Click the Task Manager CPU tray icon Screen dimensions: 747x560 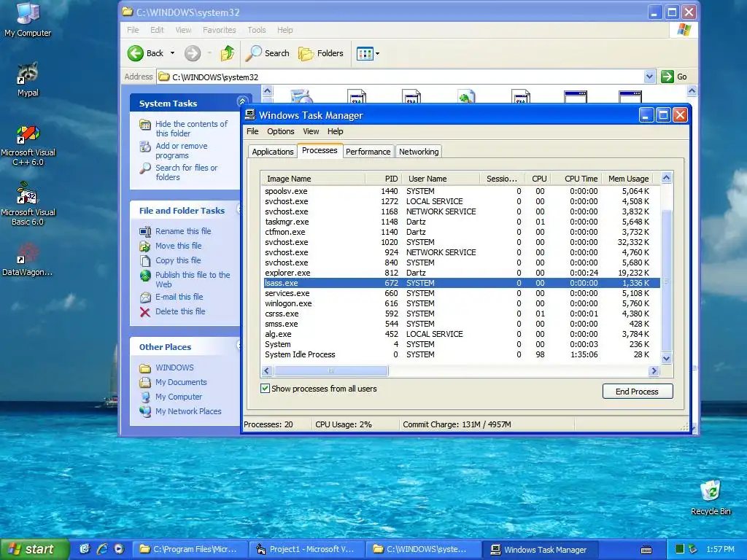(x=680, y=549)
